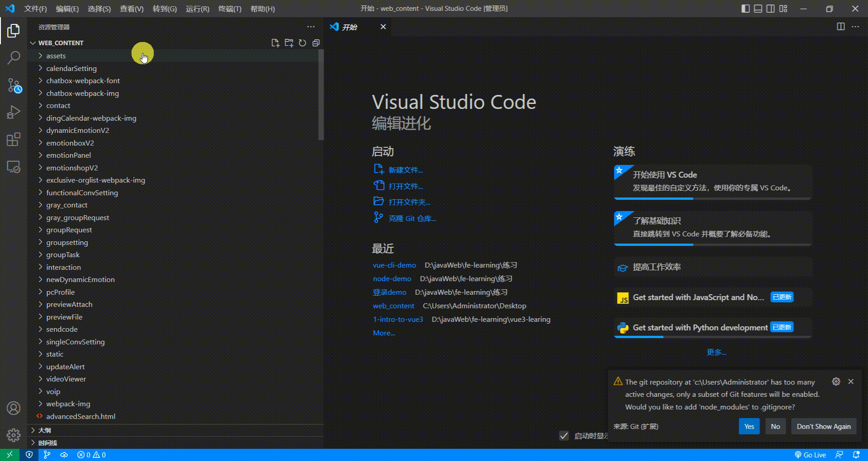The width and height of the screenshot is (868, 461).
Task: Open Run and Debug view icon
Action: tap(14, 112)
